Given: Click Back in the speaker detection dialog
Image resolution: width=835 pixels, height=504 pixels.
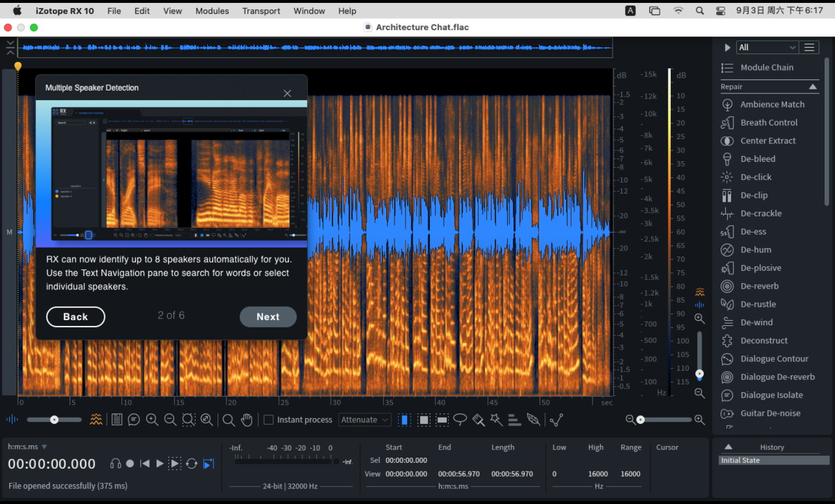Looking at the screenshot, I should click(75, 317).
